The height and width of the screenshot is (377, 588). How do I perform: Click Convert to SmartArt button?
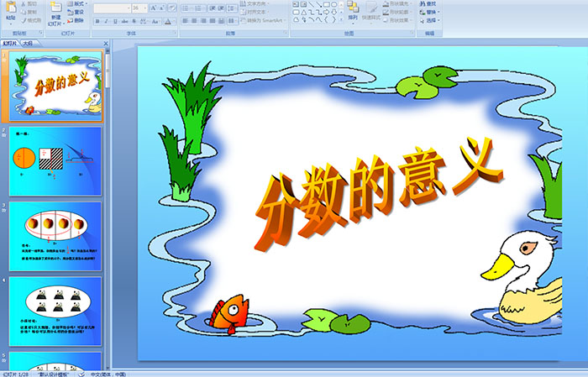tap(263, 20)
